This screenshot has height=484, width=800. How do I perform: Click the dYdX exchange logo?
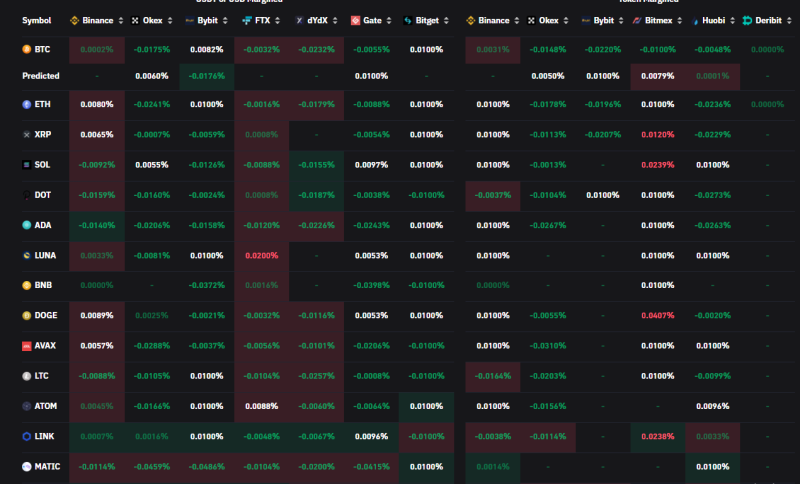click(x=299, y=20)
